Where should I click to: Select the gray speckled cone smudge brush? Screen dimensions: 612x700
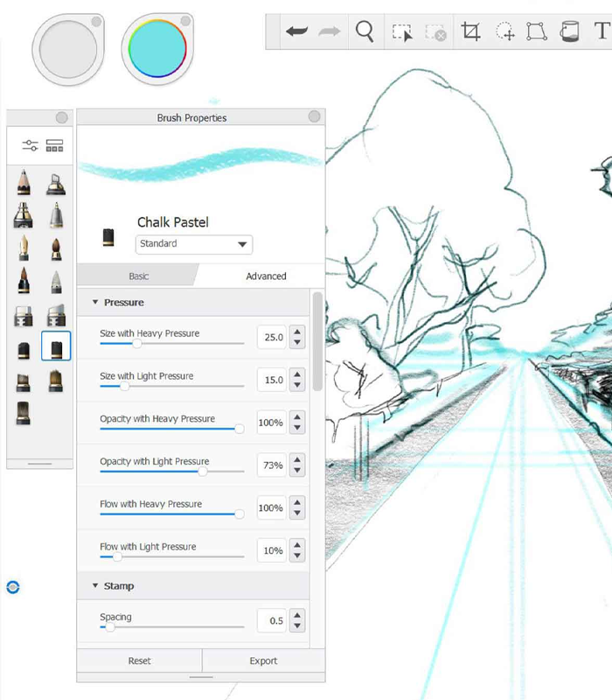pyautogui.click(x=56, y=282)
